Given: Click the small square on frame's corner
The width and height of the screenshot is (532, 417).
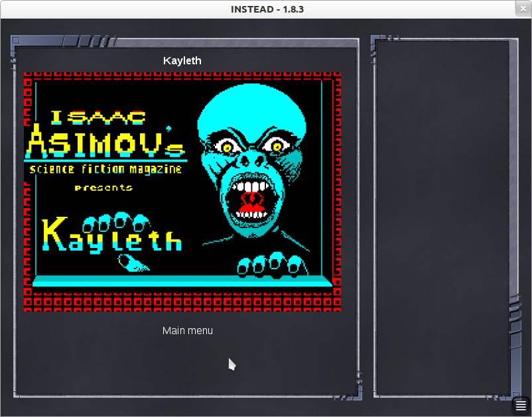Looking at the screenshot, I should 16,40.
